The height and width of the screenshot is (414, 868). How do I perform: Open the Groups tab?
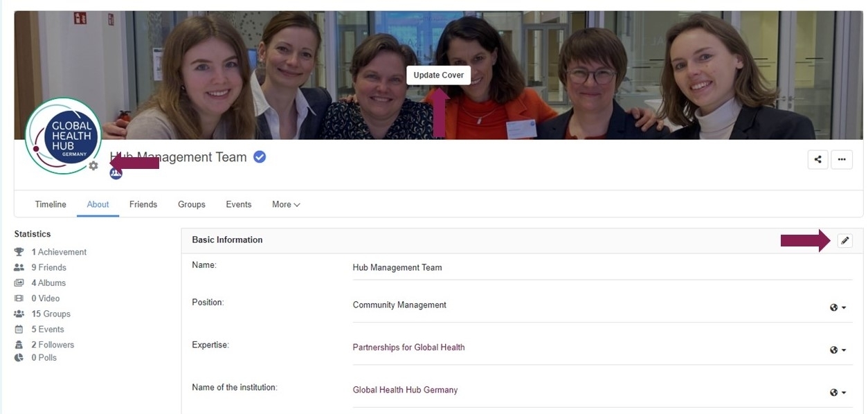click(191, 204)
